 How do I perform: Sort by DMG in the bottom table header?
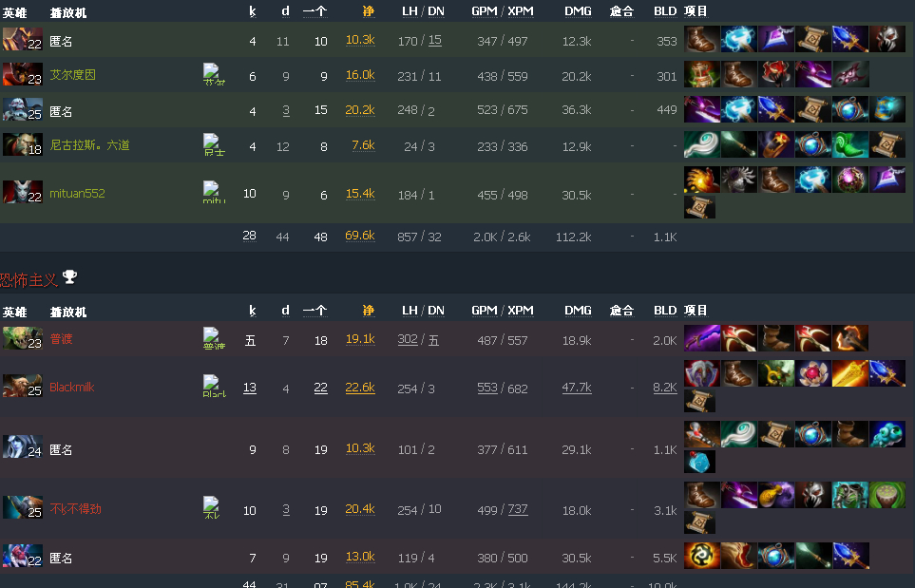point(578,311)
